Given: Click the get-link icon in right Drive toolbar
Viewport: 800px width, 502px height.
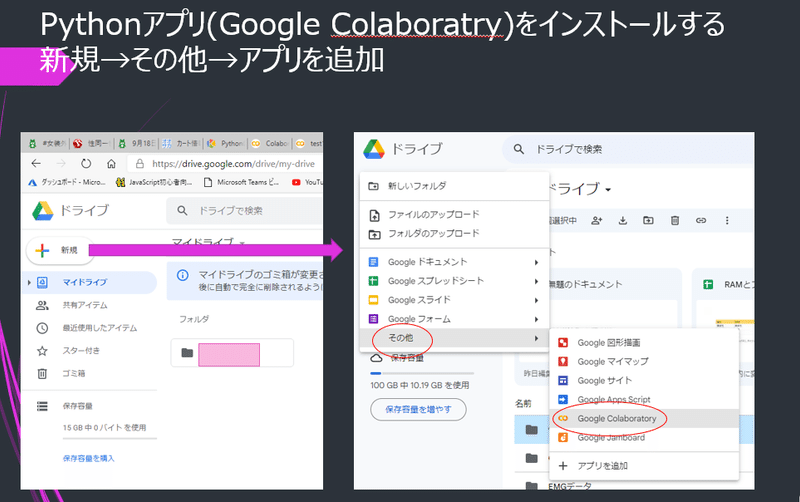Looking at the screenshot, I should tap(701, 220).
